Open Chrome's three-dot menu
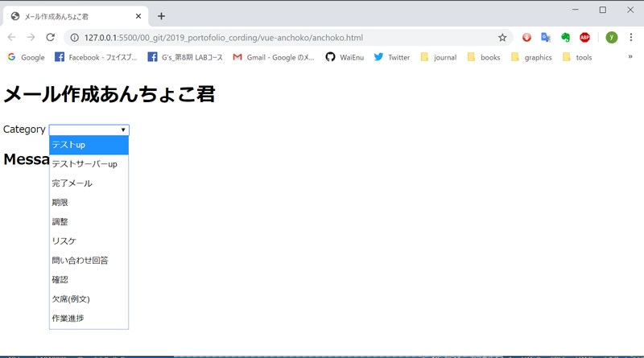644x358 pixels. (x=631, y=37)
